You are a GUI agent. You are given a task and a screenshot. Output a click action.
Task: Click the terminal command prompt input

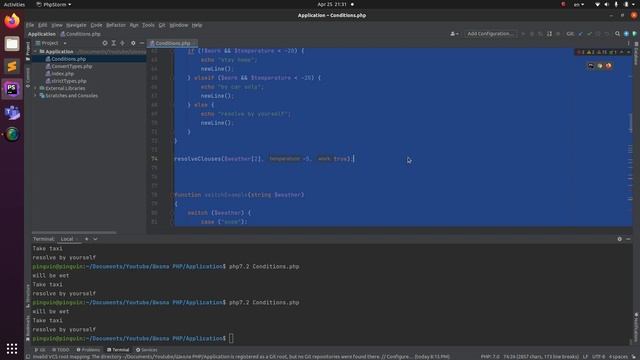coord(231,338)
